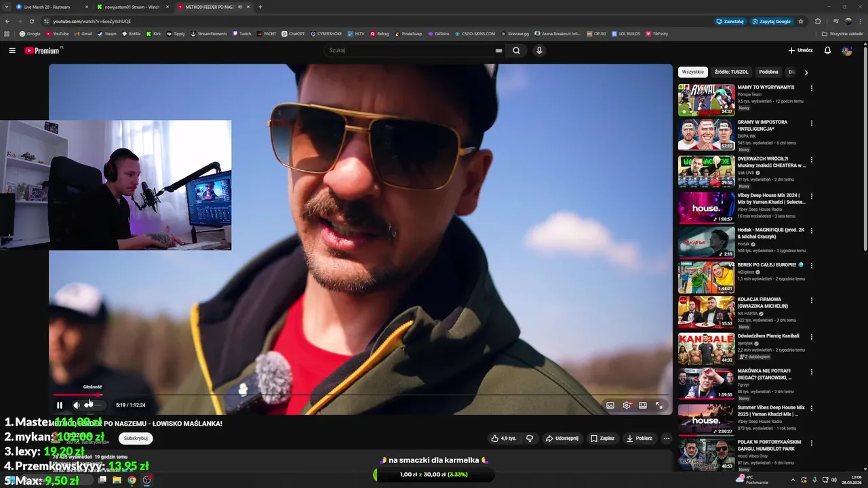Image resolution: width=868 pixels, height=488 pixels.
Task: Open the Steam bookmark
Action: (x=106, y=33)
